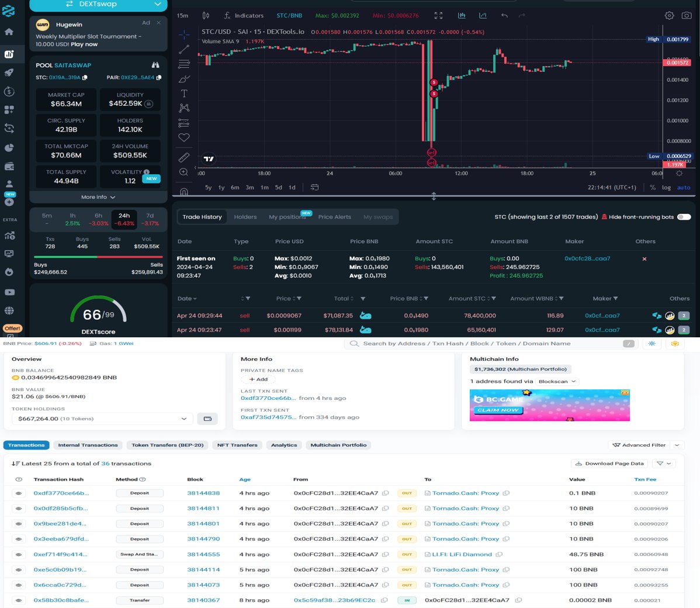Select the text annotation chart tool
This screenshot has height=608, width=700.
(184, 94)
